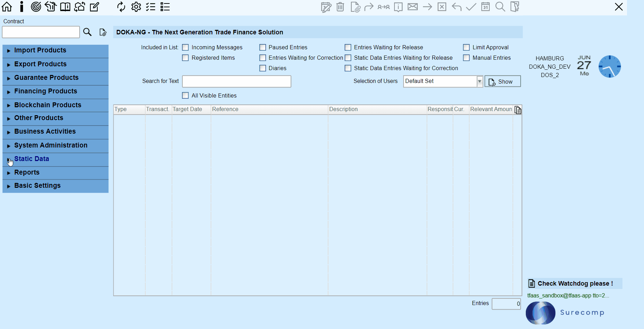Viewport: 644px width, 329px height.
Task: Open the Static Data menu
Action: [x=56, y=159]
